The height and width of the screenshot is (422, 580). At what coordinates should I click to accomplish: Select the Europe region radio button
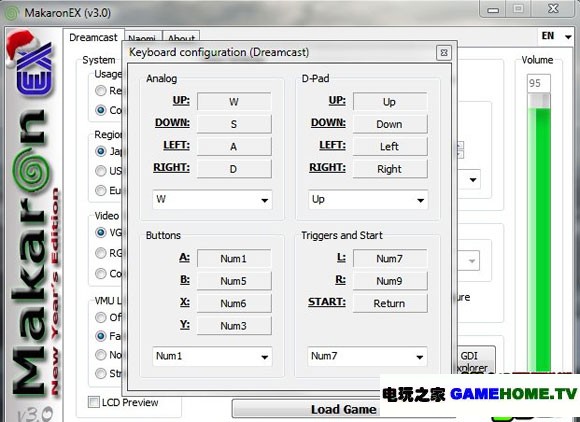pyautogui.click(x=101, y=190)
